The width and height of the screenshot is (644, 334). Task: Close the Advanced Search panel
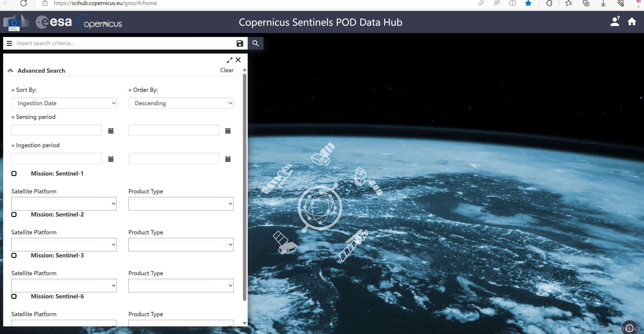(238, 60)
